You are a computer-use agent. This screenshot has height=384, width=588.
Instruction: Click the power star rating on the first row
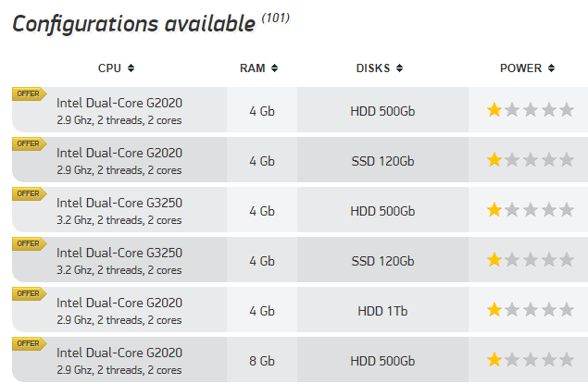click(531, 110)
